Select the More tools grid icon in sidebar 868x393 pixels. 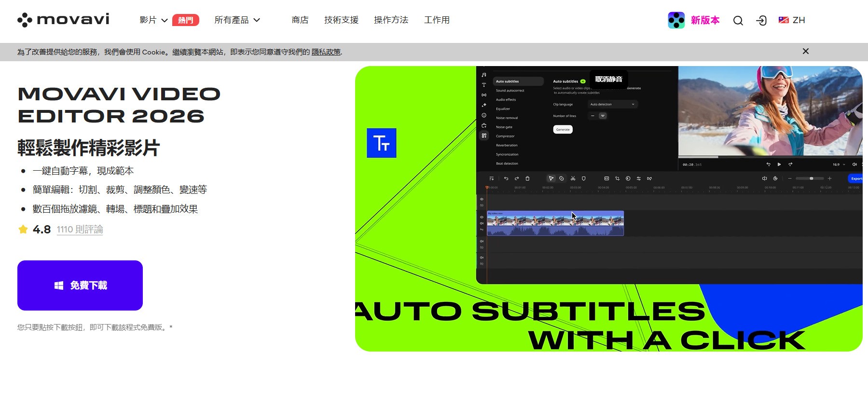(x=484, y=136)
